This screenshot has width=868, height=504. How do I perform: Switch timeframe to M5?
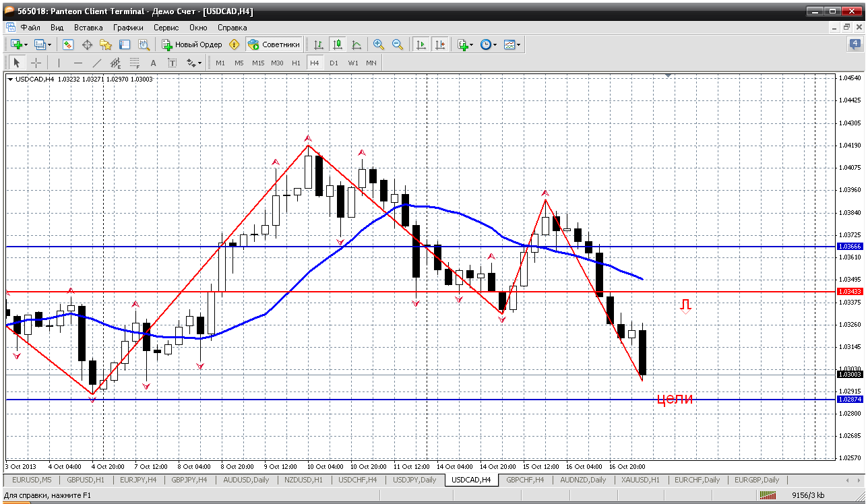pyautogui.click(x=239, y=63)
